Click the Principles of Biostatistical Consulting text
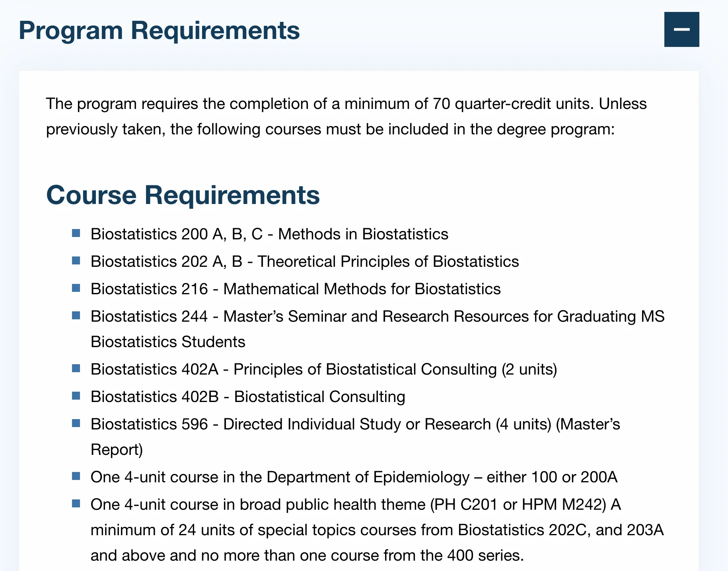 pyautogui.click(x=365, y=369)
